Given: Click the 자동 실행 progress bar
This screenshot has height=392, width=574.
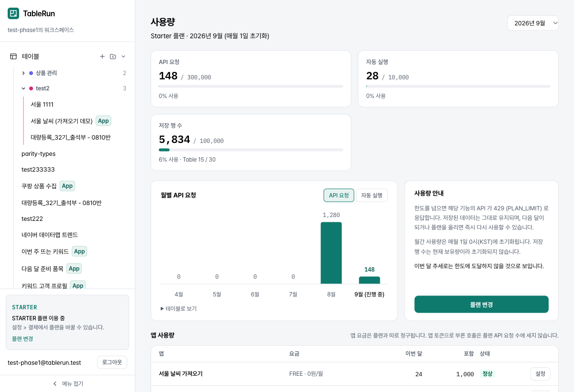Looking at the screenshot, I should tap(458, 86).
